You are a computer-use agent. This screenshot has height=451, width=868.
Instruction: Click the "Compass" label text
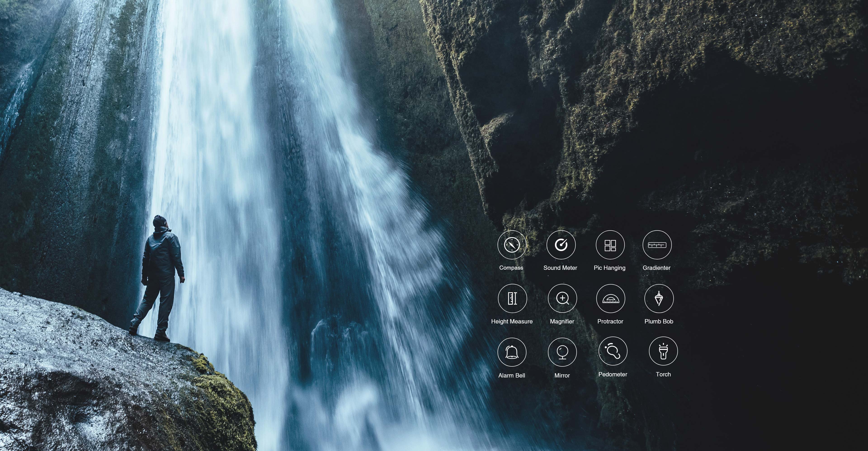(x=511, y=268)
